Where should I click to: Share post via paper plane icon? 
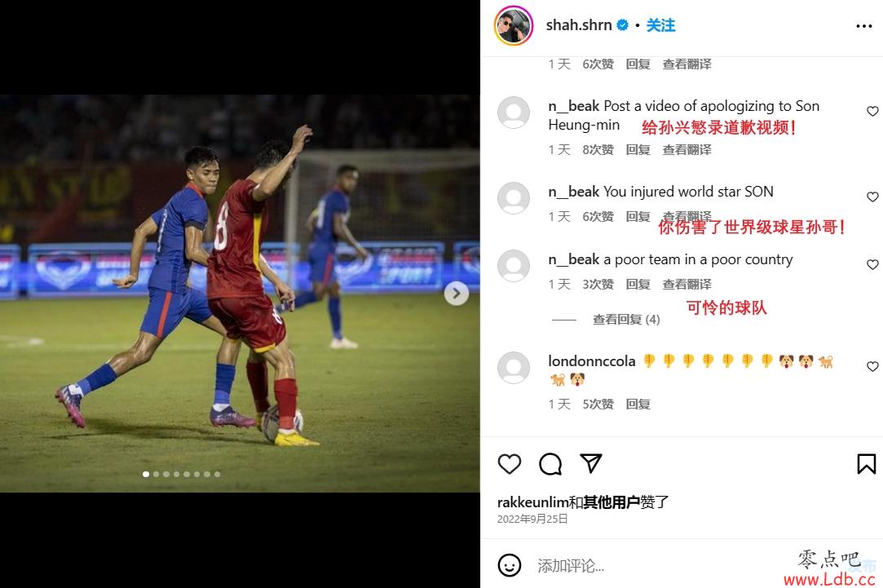point(591,463)
